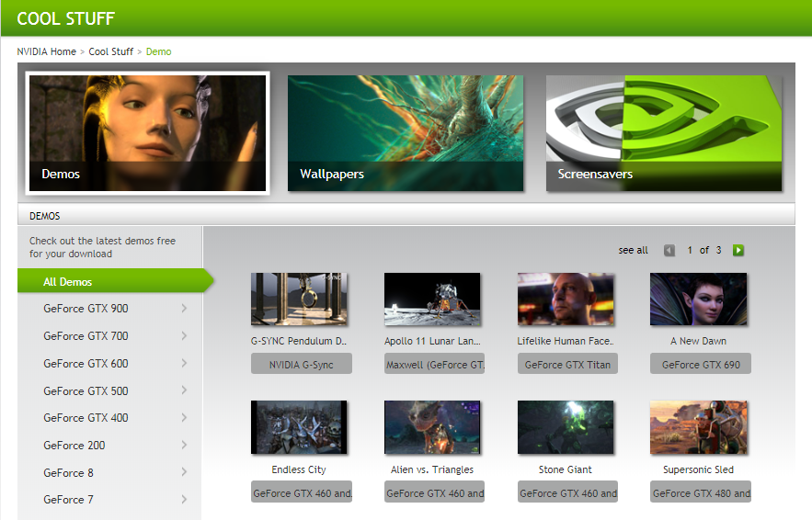The image size is (812, 520).
Task: Expand the GeForce GTX 600 chevron
Action: coord(184,364)
